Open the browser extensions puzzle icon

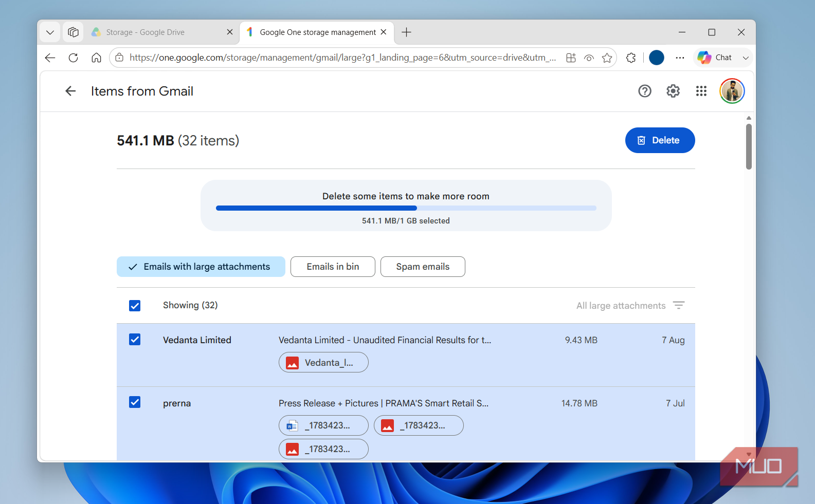[631, 58]
